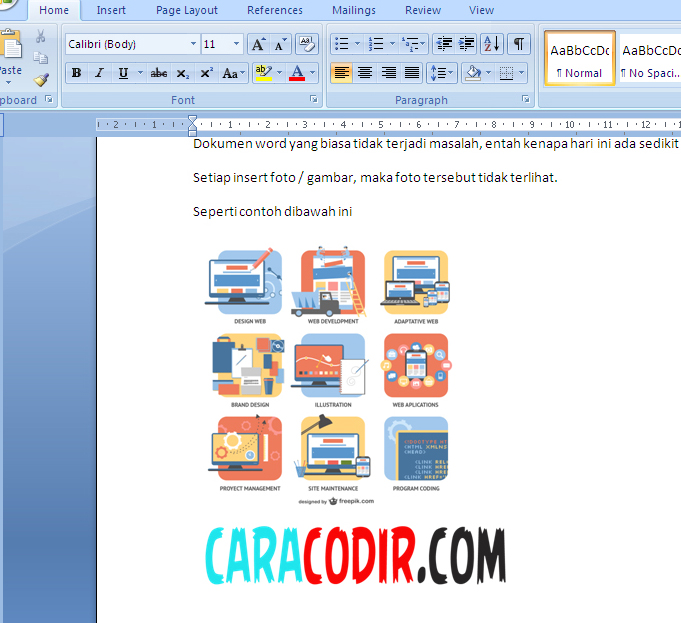This screenshot has width=681, height=623.
Task: Open Font dialog box launcher
Action: pos(314,99)
